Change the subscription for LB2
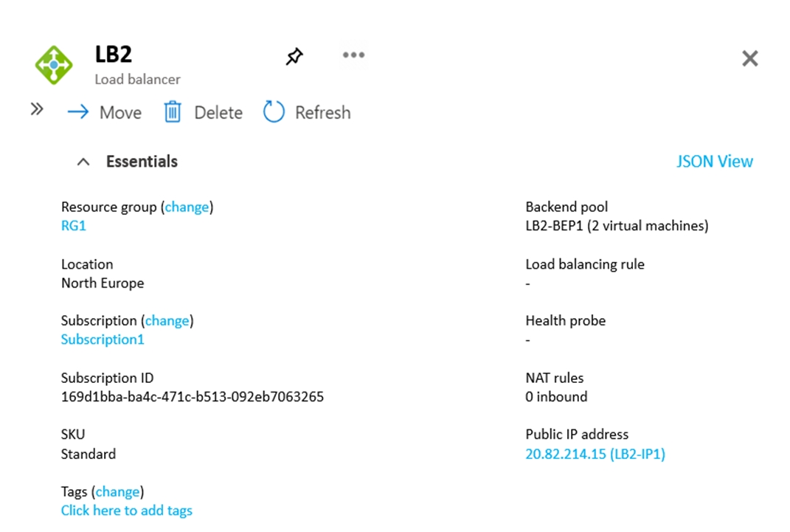Image resolution: width=790 pixels, height=532 pixels. pos(167,320)
